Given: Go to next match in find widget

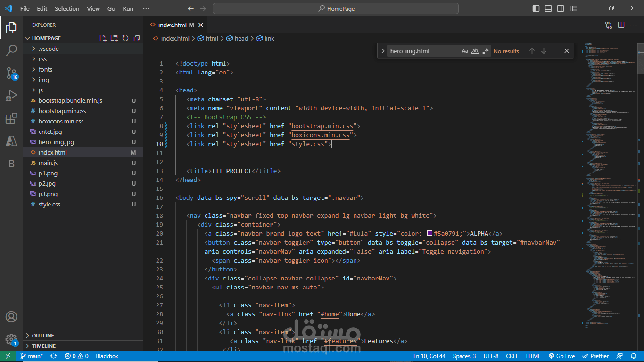Looking at the screenshot, I should point(544,51).
